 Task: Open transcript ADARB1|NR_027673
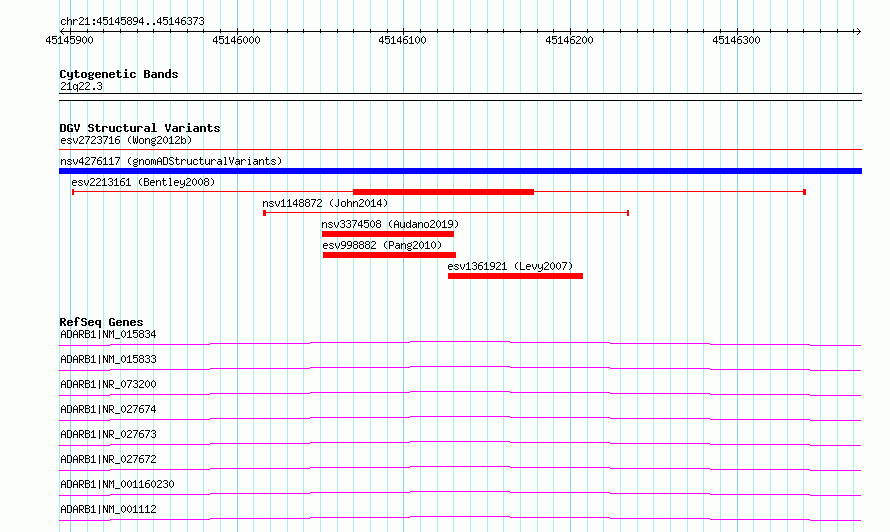click(x=108, y=434)
